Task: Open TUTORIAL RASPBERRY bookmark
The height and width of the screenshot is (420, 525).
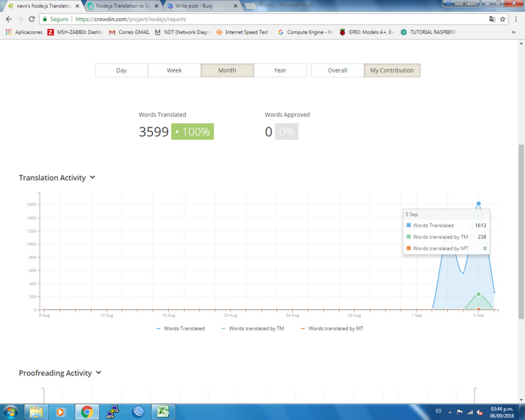Action: pos(429,32)
